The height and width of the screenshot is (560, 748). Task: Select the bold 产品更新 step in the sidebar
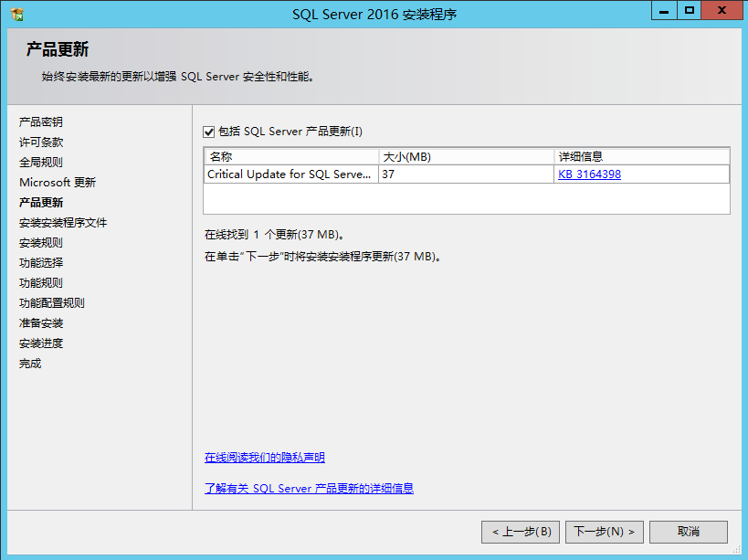pos(41,202)
